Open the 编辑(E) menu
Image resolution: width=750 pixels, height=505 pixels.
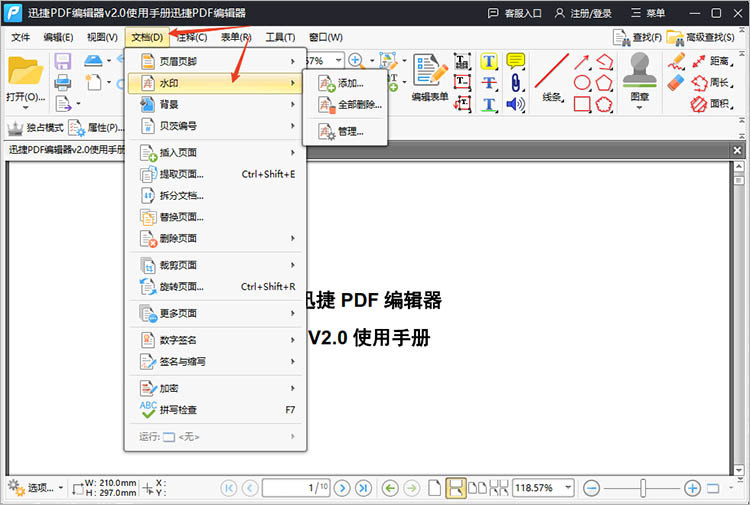point(58,37)
